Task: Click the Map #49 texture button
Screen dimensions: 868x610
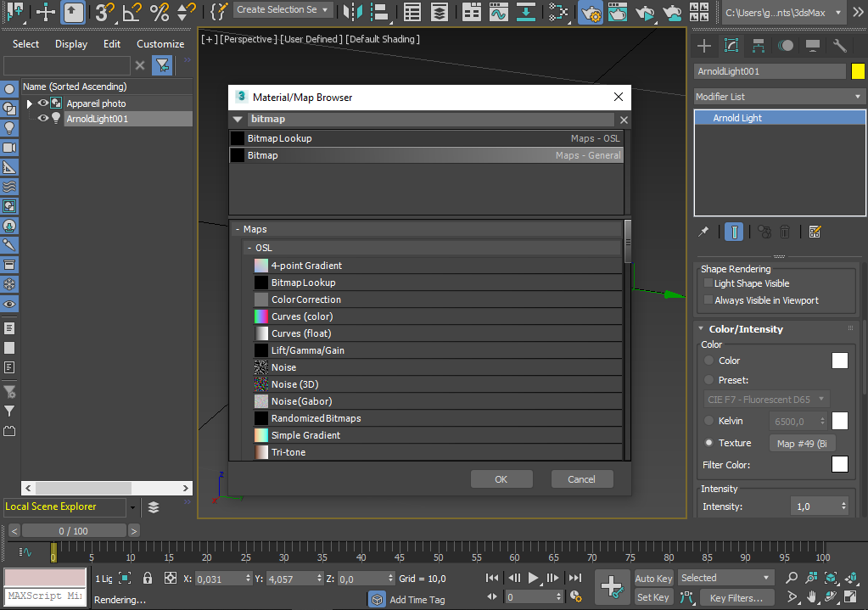Action: pyautogui.click(x=802, y=444)
